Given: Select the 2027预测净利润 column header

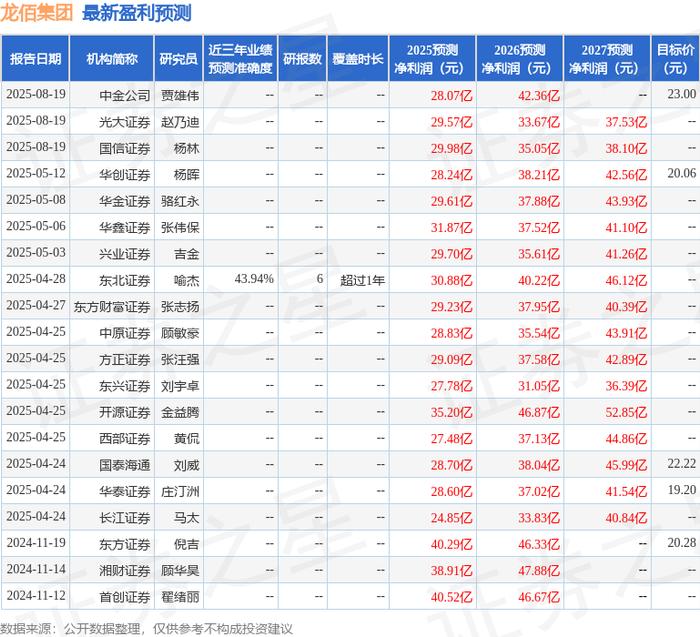Looking at the screenshot, I should (607, 59).
